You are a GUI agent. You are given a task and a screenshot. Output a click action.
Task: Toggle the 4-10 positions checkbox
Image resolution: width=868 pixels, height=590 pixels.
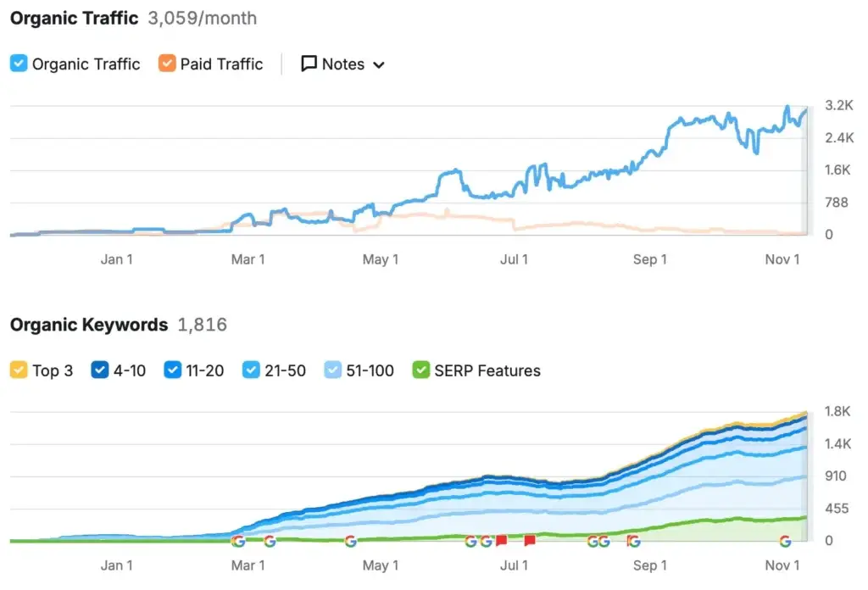[100, 370]
